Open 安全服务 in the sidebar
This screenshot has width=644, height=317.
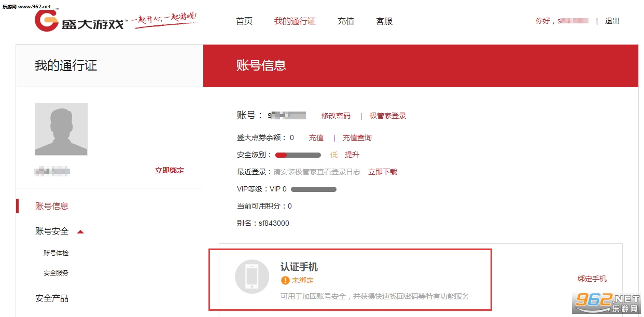coord(56,273)
